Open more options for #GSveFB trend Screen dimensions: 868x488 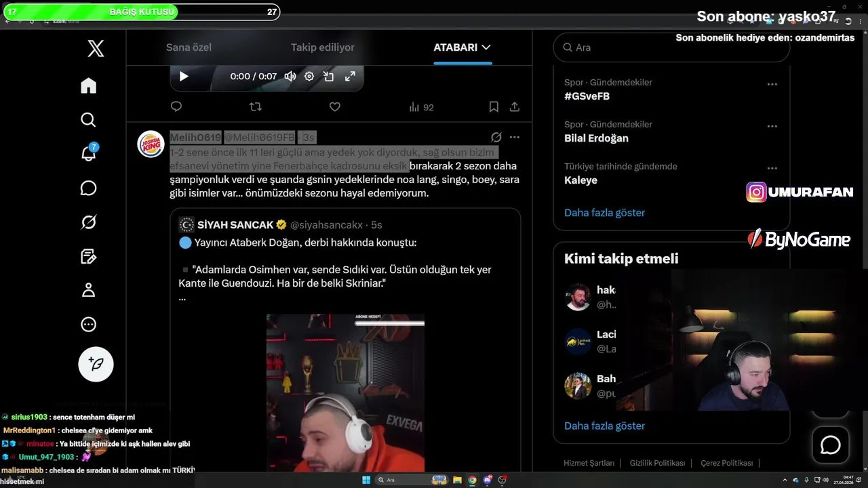click(x=772, y=85)
